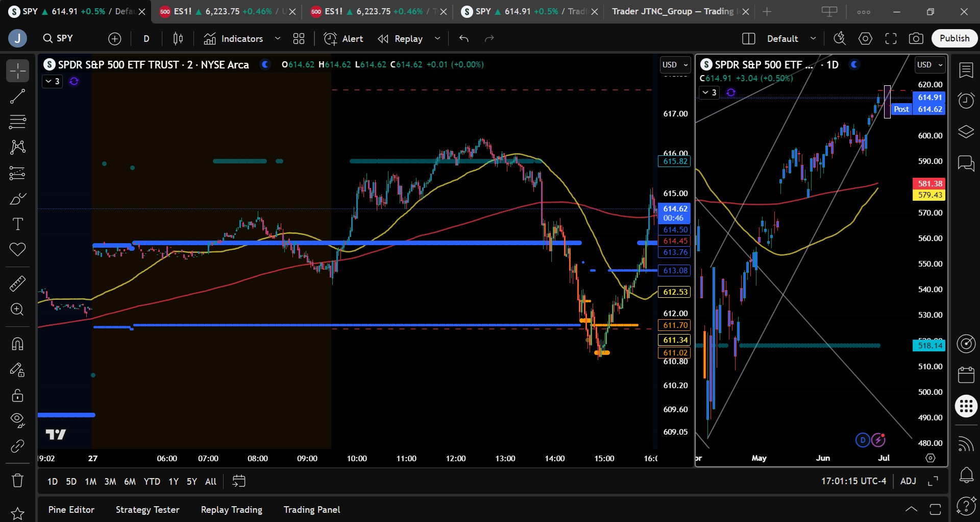Undo the last chart action

point(464,38)
